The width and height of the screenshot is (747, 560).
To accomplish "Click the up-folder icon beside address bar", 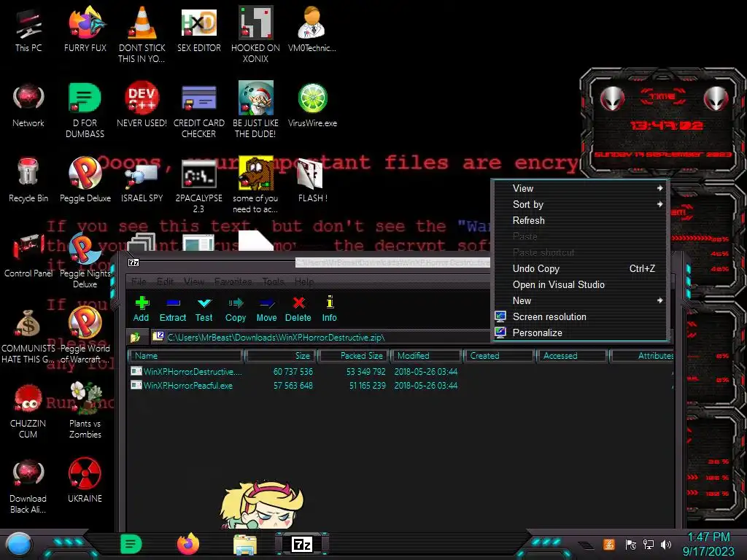I will point(135,338).
